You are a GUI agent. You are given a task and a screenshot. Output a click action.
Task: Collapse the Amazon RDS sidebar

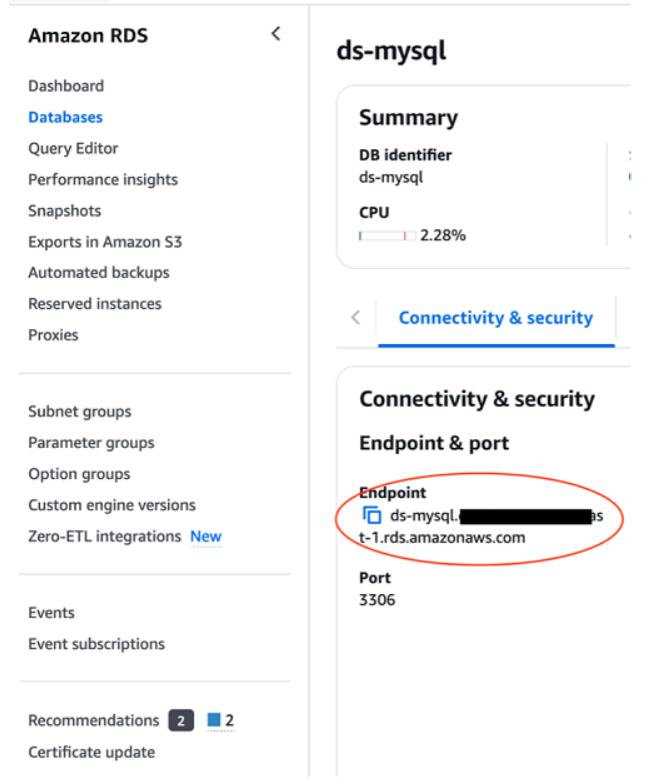pyautogui.click(x=276, y=34)
